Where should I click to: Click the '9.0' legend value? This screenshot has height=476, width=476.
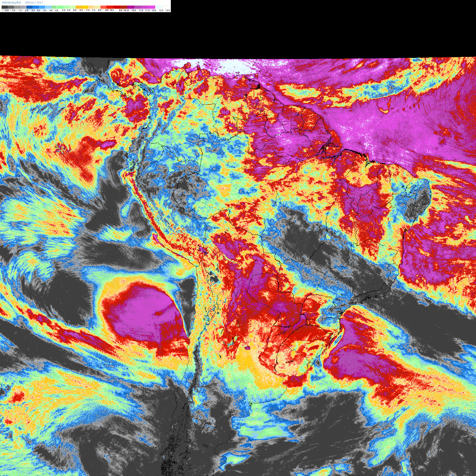point(112,10)
